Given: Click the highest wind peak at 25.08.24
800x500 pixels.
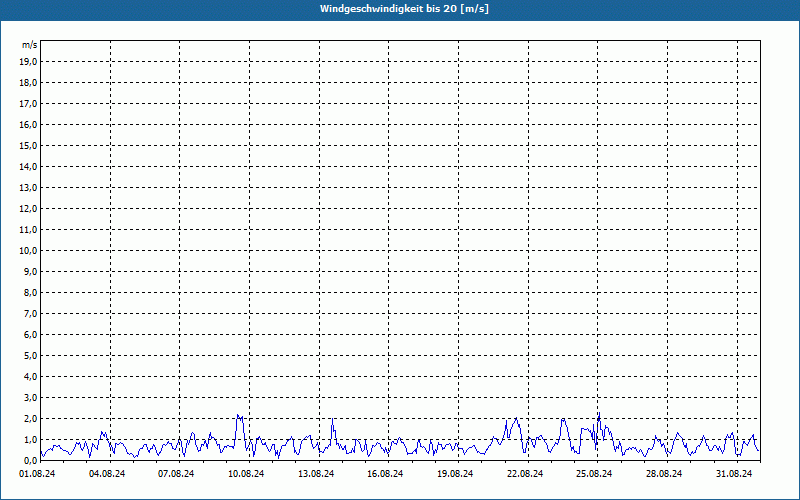Looking at the screenshot, I should (598, 414).
